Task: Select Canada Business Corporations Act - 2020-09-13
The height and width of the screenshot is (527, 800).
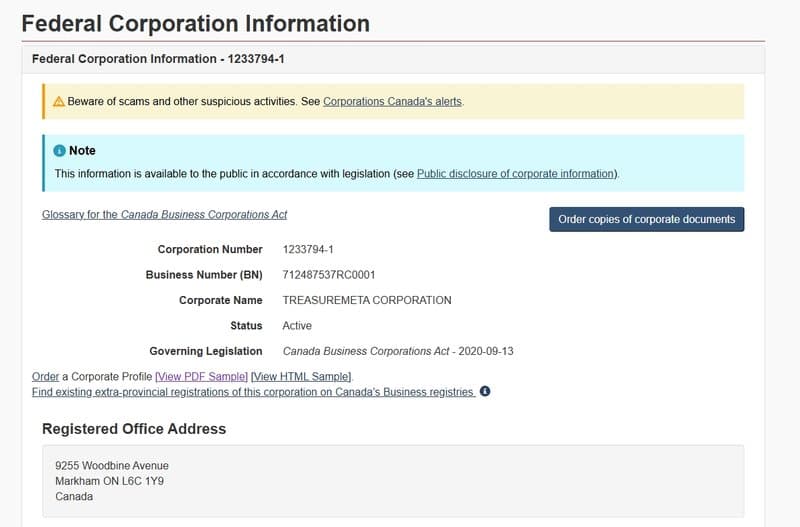Action: [x=398, y=351]
